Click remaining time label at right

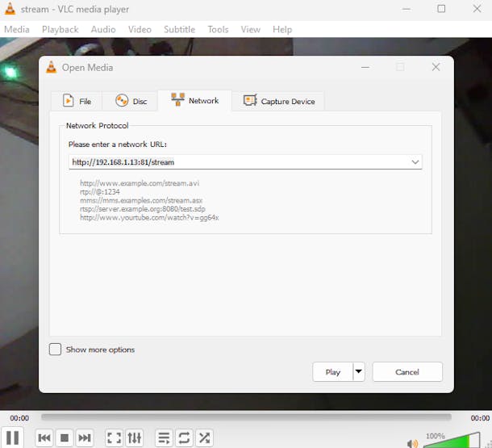(x=480, y=418)
